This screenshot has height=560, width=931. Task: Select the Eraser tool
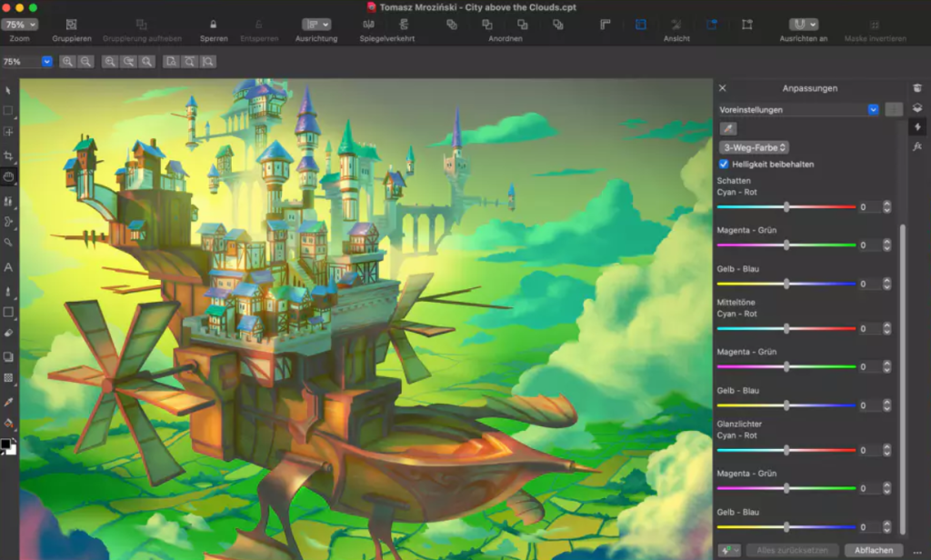pyautogui.click(x=8, y=333)
